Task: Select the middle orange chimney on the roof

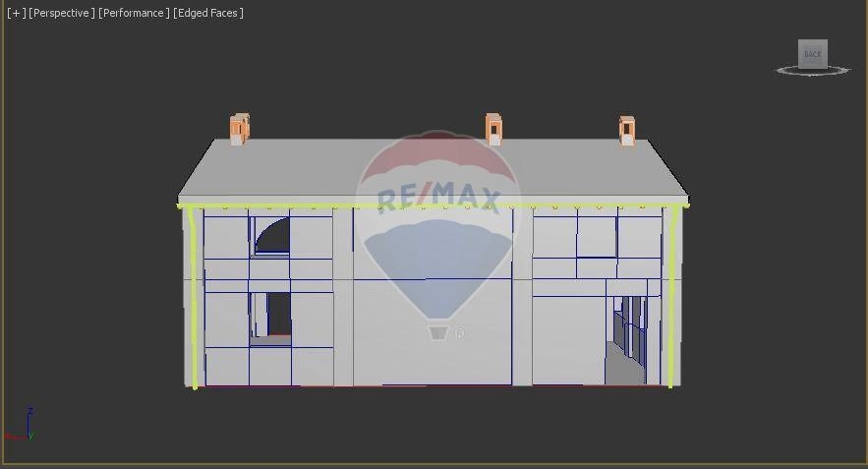Action: pyautogui.click(x=493, y=129)
